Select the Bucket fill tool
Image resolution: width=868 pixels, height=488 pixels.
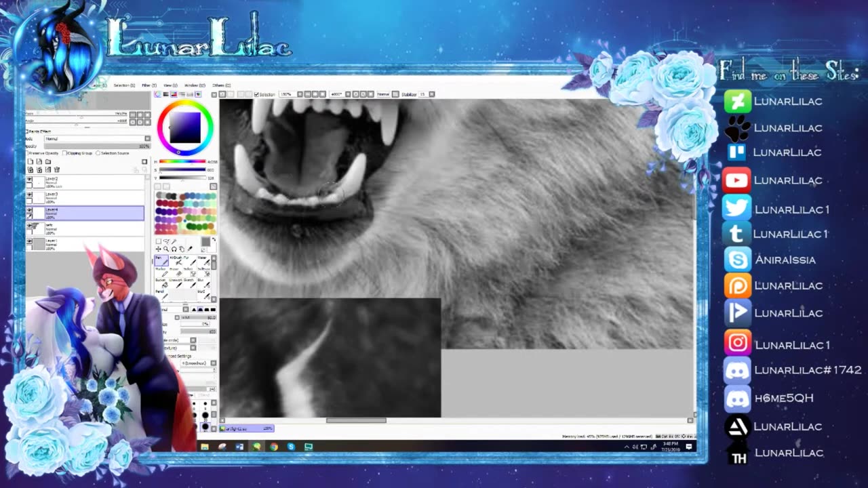pyautogui.click(x=161, y=283)
